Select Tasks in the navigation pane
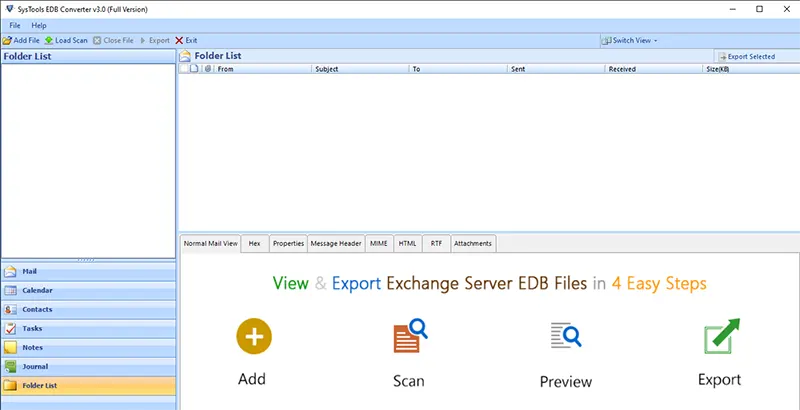The image size is (800, 410). 88,329
